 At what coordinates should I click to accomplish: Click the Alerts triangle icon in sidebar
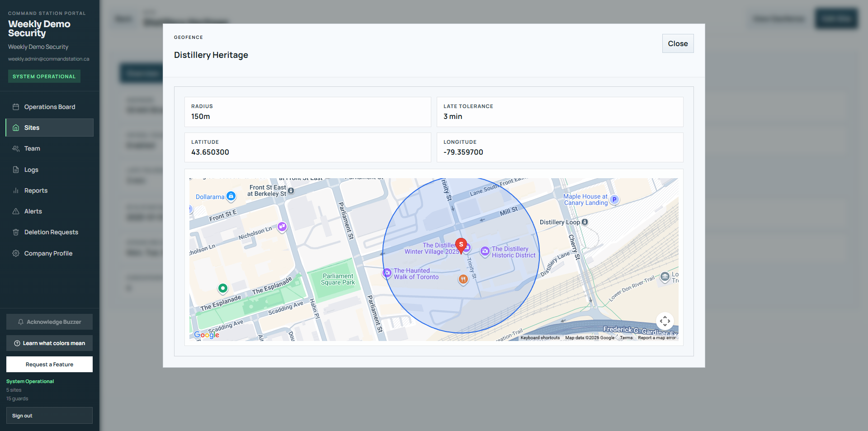tap(16, 211)
